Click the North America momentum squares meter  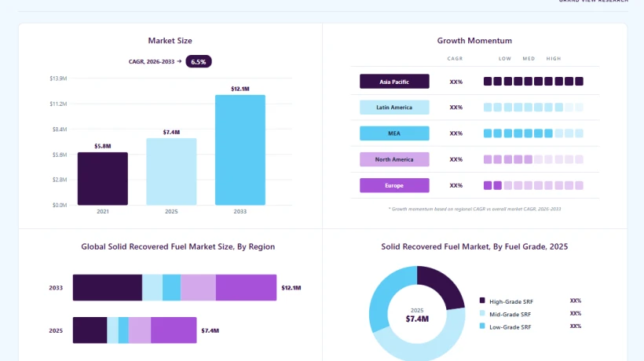533,159
